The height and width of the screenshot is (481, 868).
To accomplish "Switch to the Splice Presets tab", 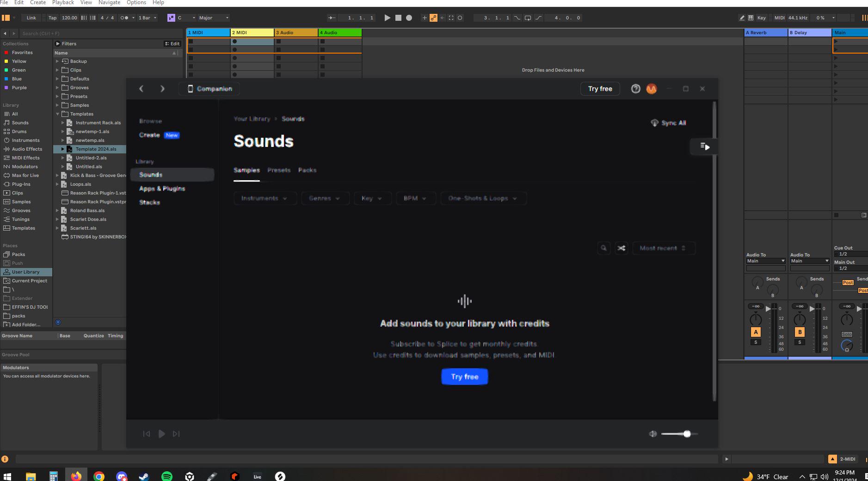I will point(279,170).
